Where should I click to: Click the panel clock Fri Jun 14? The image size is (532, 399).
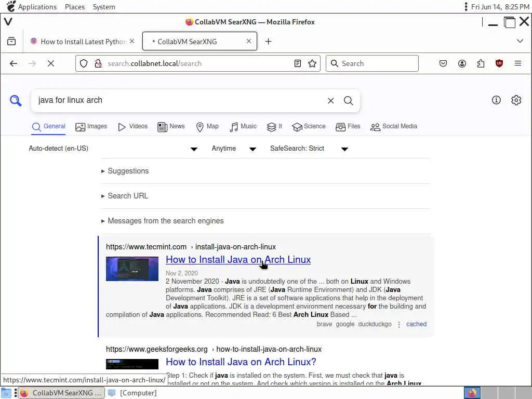click(x=500, y=7)
